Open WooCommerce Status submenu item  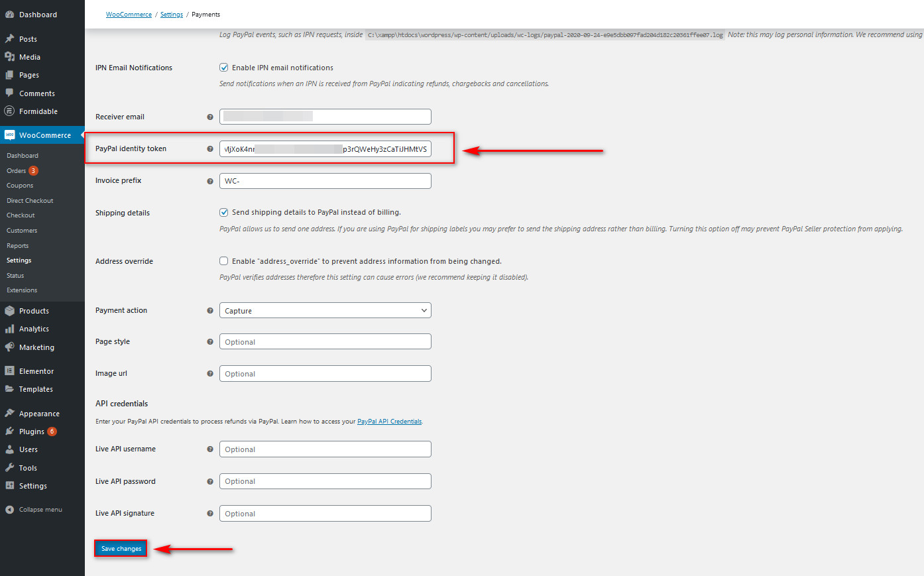[x=15, y=276]
